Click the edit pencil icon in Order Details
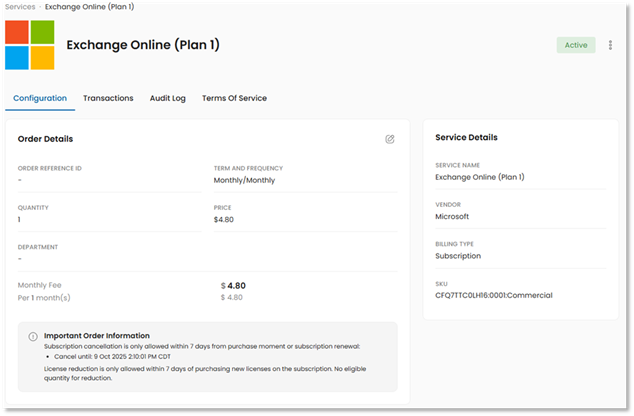The width and height of the screenshot is (634, 416). click(389, 139)
